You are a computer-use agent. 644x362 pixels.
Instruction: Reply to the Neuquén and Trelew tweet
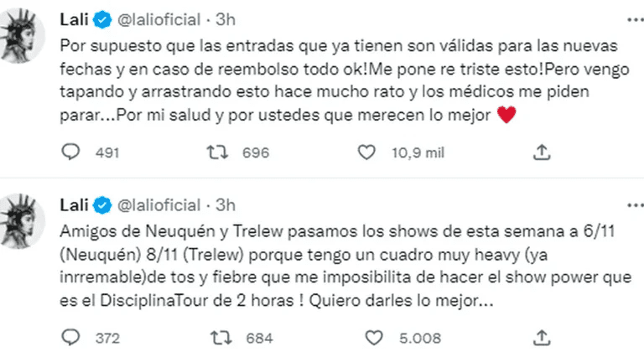(x=71, y=337)
